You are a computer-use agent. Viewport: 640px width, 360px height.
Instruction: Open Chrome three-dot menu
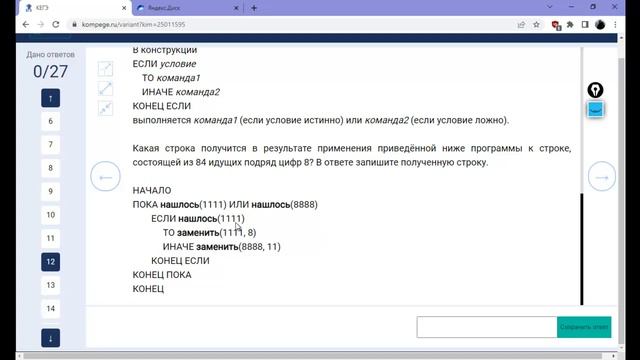[x=616, y=25]
